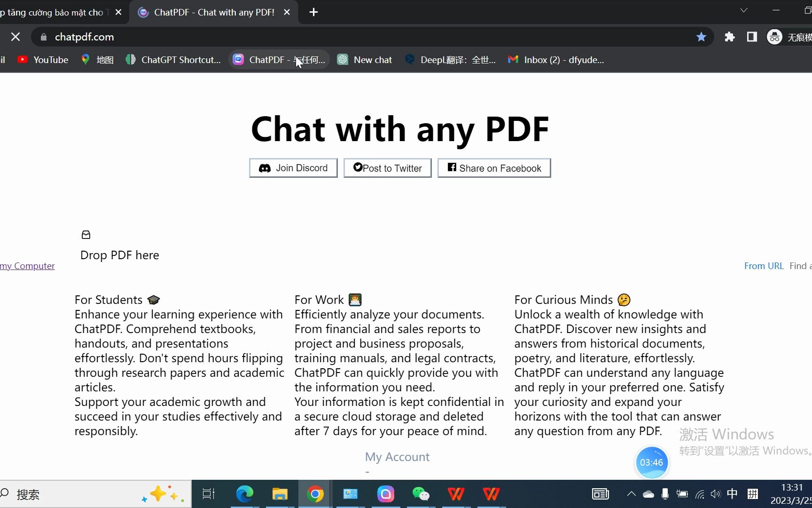Click the Post to Twitter button
Screen dimensions: 812x508
388,168
